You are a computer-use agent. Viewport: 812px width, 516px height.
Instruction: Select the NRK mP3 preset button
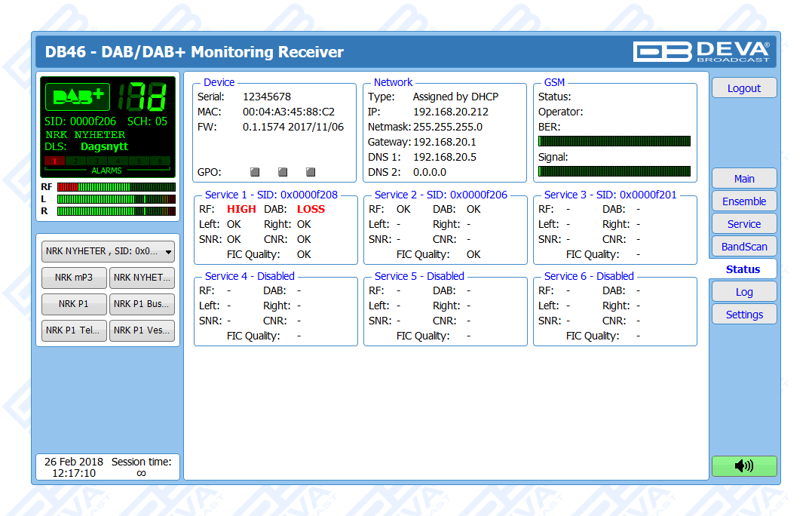tap(74, 278)
